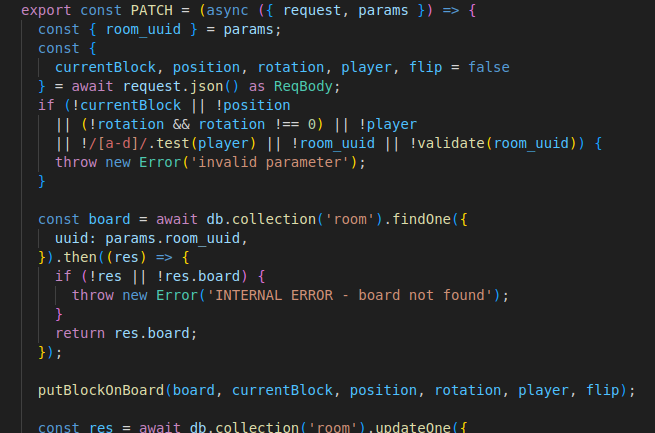Click the putBlockOnBoard function call
Viewport: 655px width, 433px height.
tap(101, 390)
